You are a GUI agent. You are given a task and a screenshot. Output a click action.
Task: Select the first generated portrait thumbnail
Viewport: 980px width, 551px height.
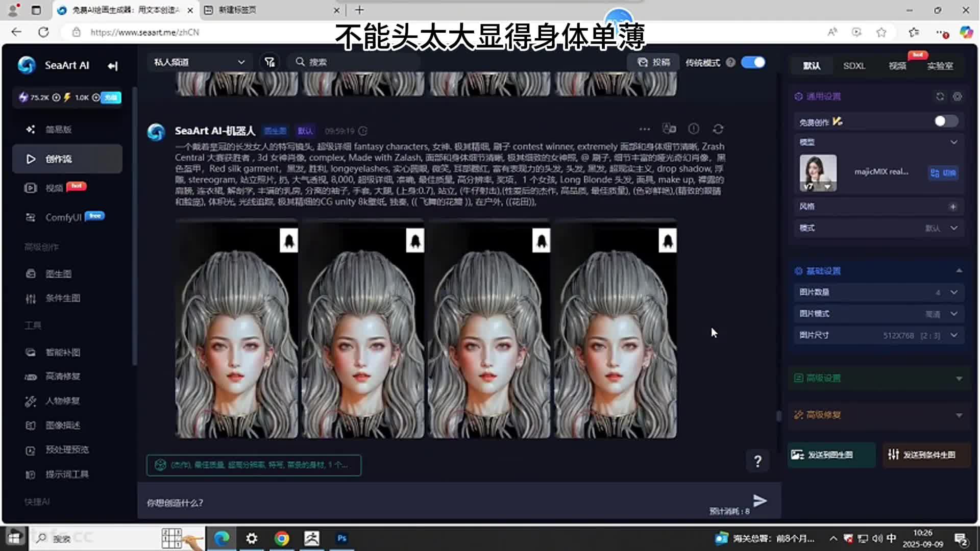(236, 329)
